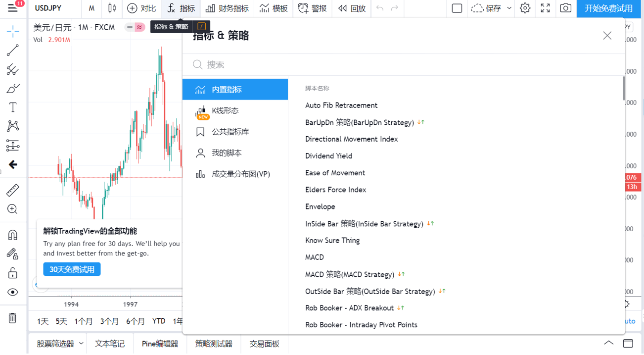The image size is (644, 355).
Task: Click the USDJPY symbol search field
Action: [54, 8]
